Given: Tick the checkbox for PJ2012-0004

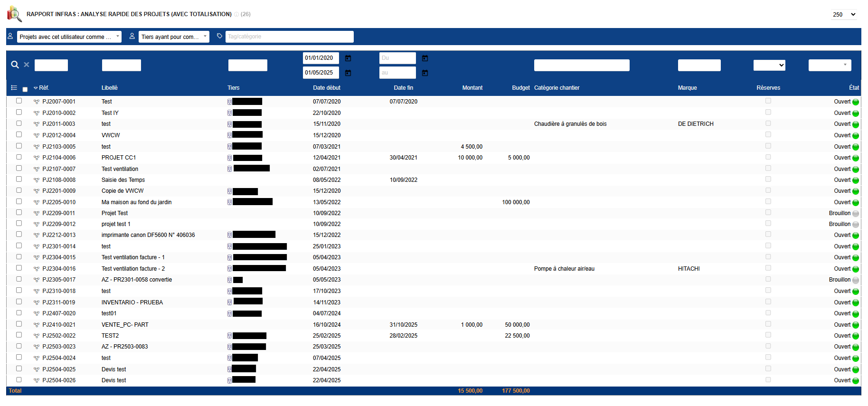Looking at the screenshot, I should tap(19, 134).
